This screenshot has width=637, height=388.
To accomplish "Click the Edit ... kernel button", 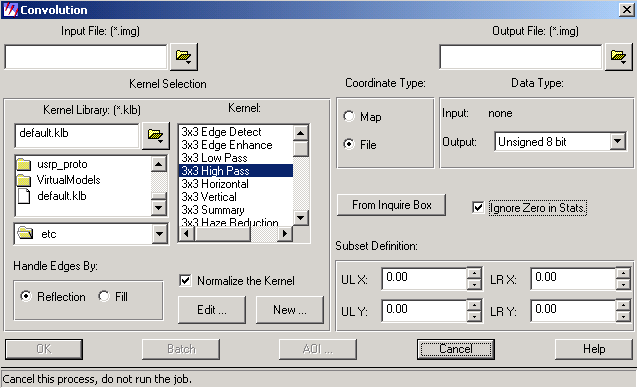I will pyautogui.click(x=212, y=310).
